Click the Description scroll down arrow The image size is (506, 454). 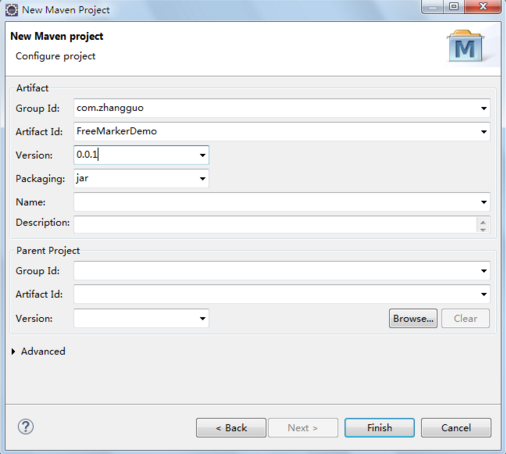click(483, 229)
